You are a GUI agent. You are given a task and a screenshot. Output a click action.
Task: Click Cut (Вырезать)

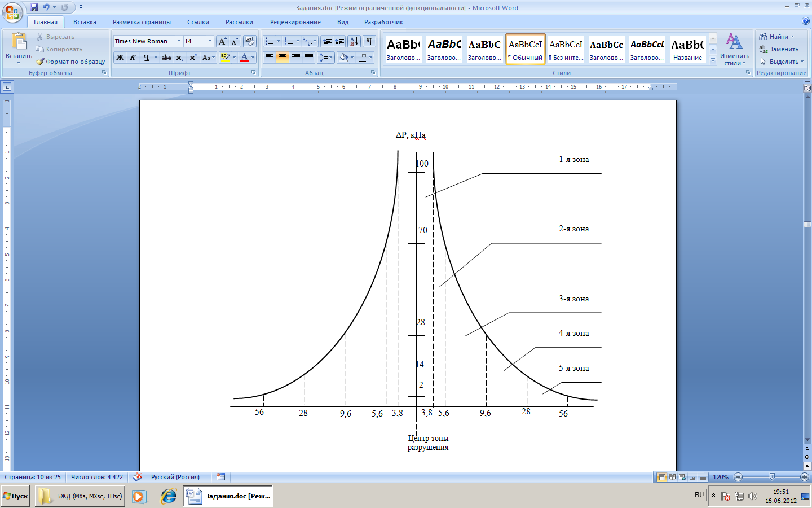pyautogui.click(x=55, y=37)
